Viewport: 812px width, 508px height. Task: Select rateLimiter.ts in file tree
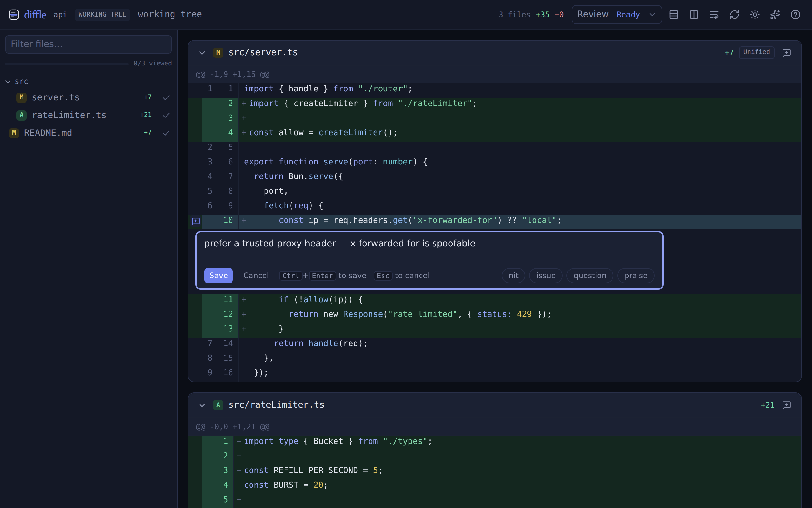88,115
